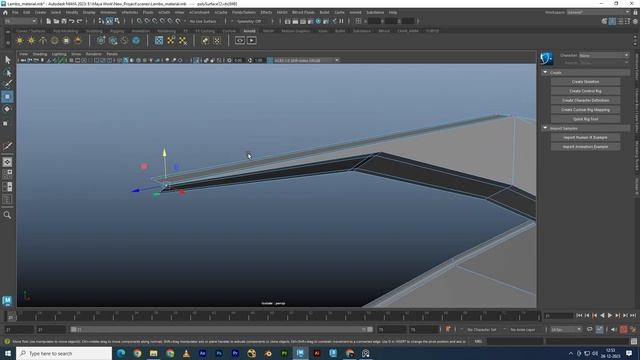Image resolution: width=640 pixels, height=360 pixels.
Task: Select by object type icon
Action: tap(109, 21)
